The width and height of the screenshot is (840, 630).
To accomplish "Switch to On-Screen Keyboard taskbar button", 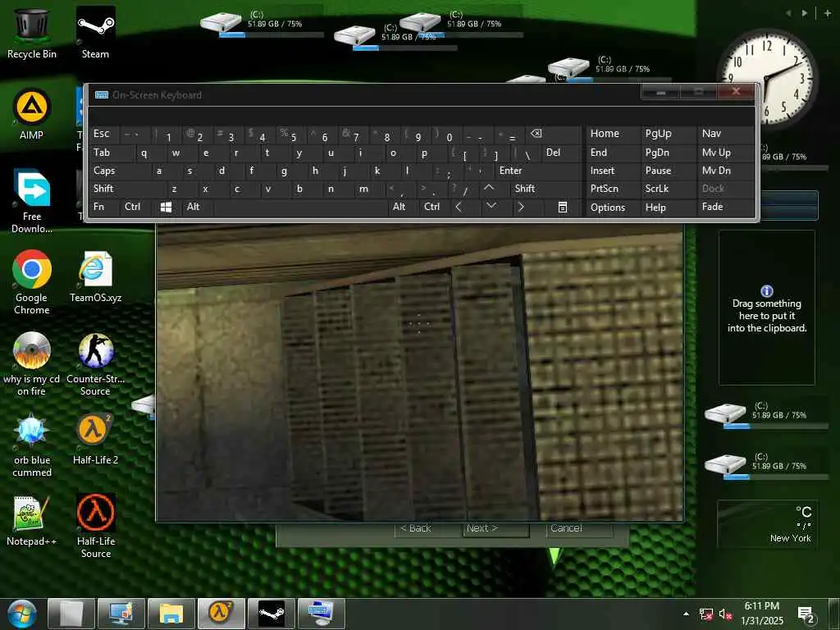I will (x=321, y=614).
